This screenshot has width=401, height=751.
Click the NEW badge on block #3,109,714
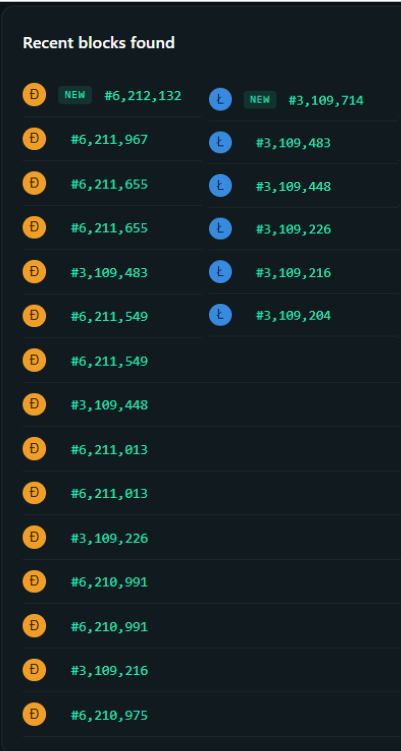coord(260,100)
